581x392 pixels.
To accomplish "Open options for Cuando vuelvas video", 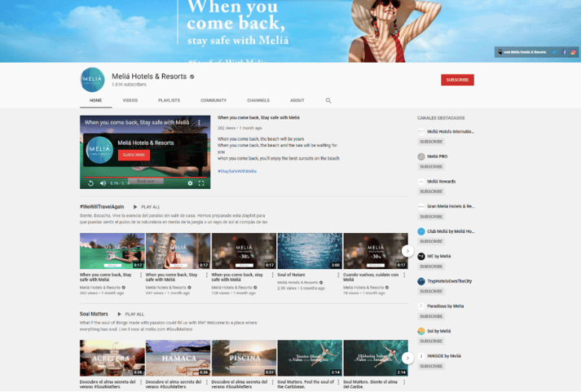I will click(404, 275).
